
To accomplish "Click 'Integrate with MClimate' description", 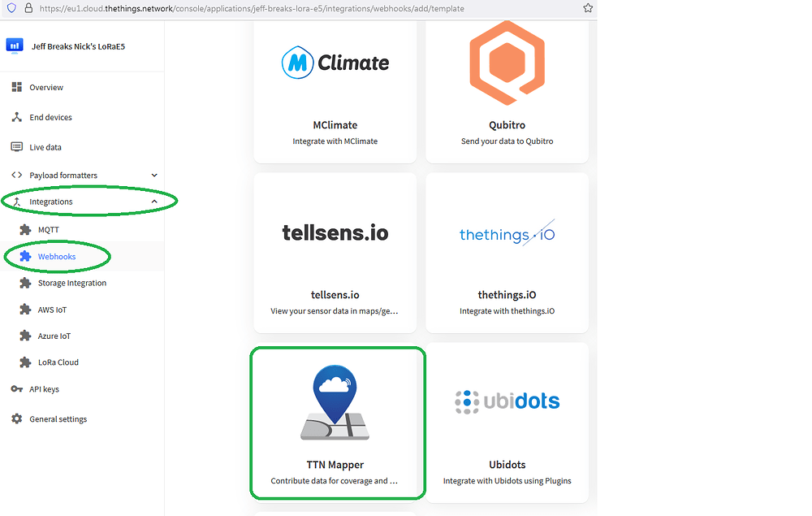I will click(335, 141).
